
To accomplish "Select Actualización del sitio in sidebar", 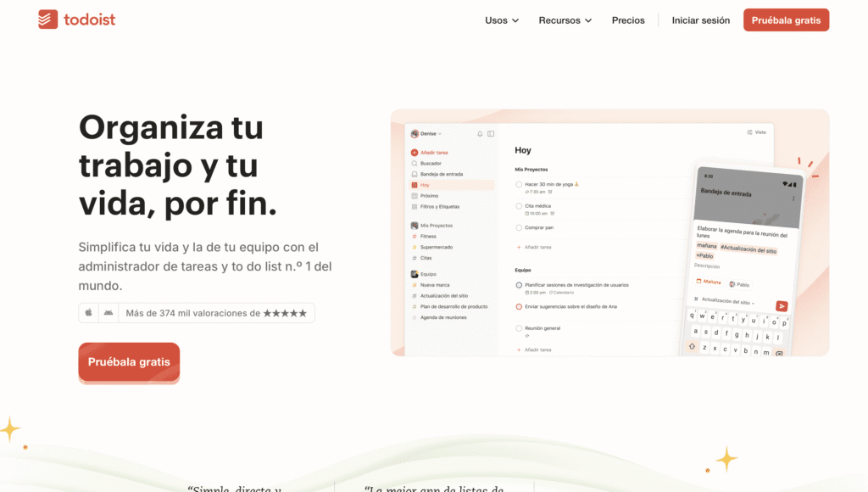I will tap(440, 296).
